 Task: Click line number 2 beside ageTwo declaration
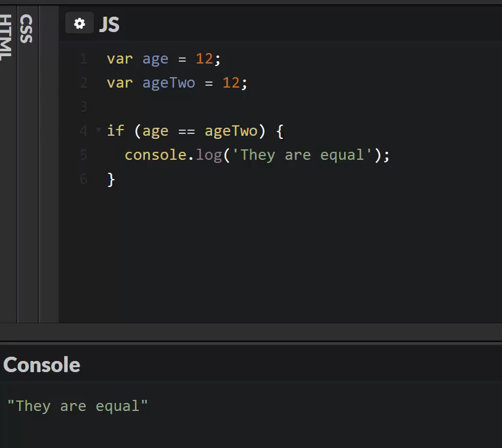point(84,83)
